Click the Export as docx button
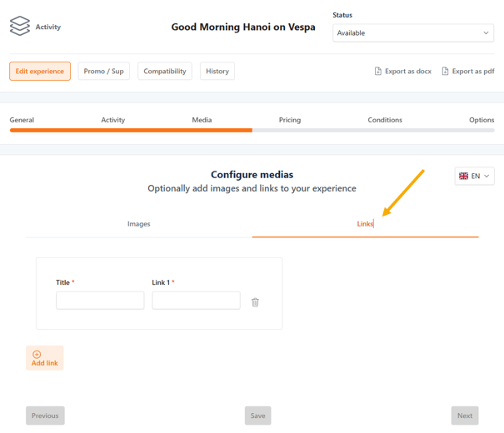This screenshot has width=504, height=433. (403, 72)
